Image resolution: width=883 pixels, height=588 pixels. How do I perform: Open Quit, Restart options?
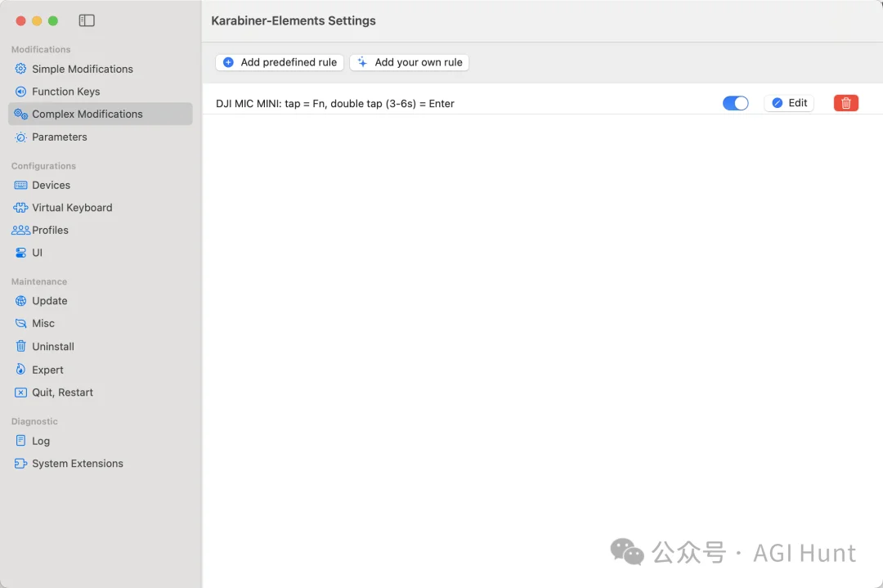tap(62, 393)
